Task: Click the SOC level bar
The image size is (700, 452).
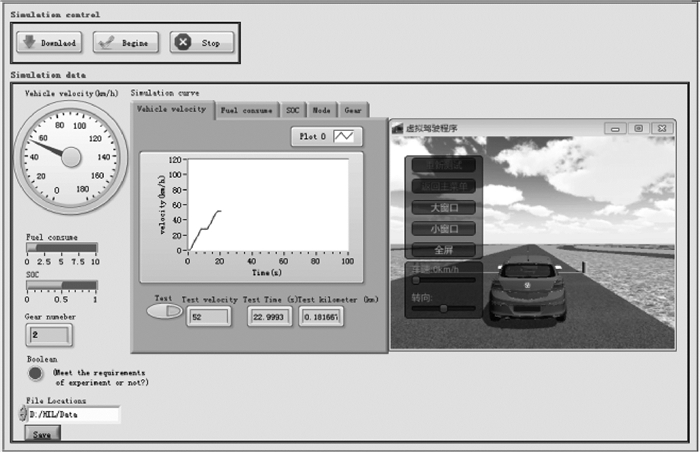Action: click(62, 285)
